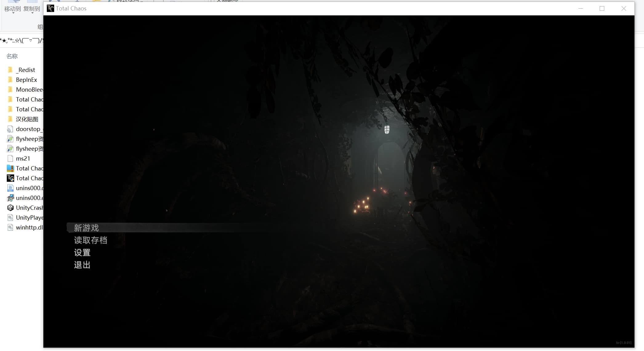Exit the game via 退出
644x351 pixels.
click(x=82, y=265)
